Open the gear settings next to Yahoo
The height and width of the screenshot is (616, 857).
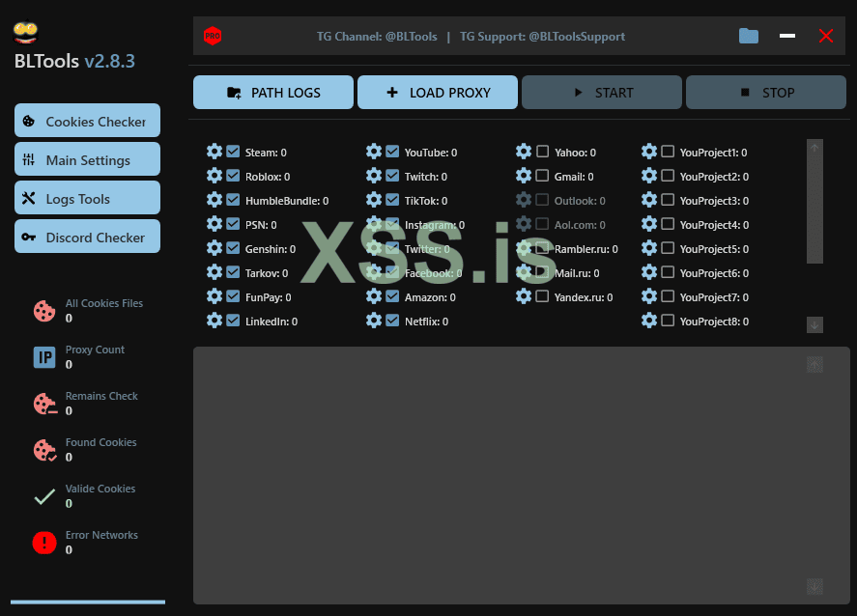(x=524, y=152)
